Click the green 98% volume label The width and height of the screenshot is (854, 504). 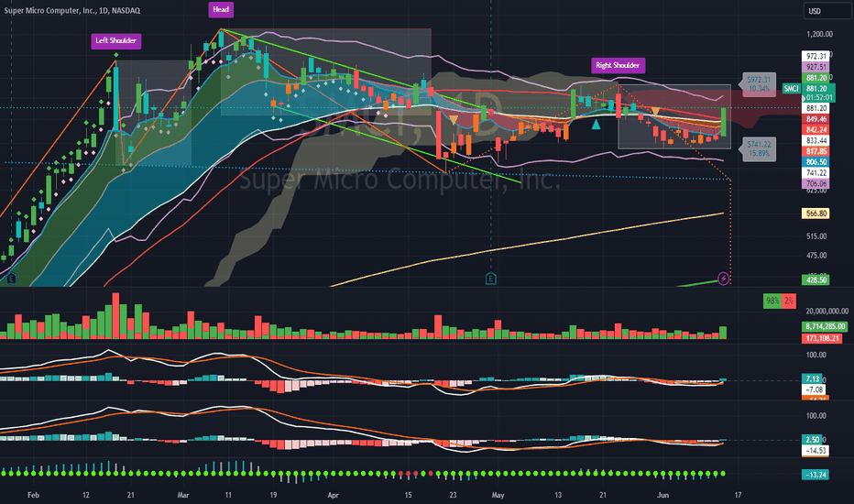click(x=772, y=301)
